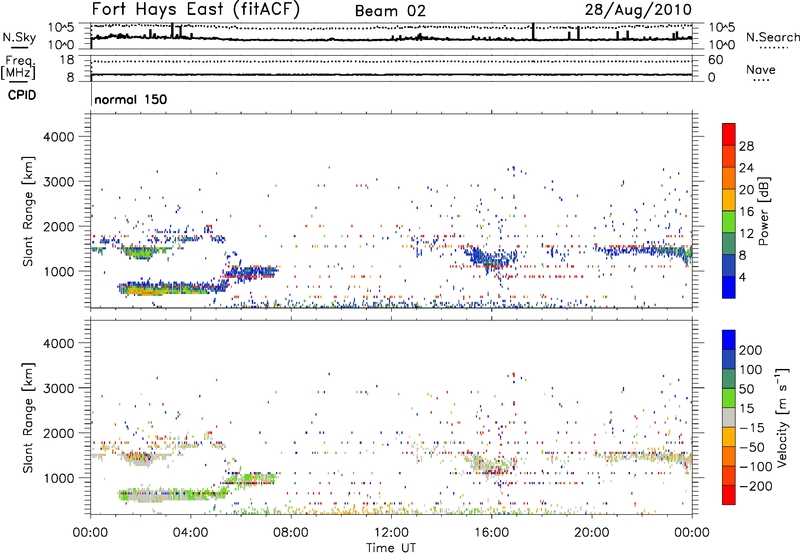The width and height of the screenshot is (800, 554).
Task: Click the '16:00' time tick label
Action: (491, 533)
